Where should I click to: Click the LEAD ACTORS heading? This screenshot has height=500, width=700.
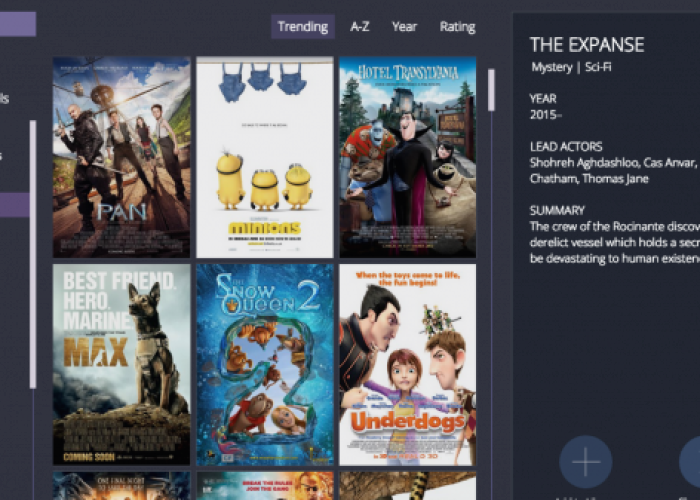(566, 146)
